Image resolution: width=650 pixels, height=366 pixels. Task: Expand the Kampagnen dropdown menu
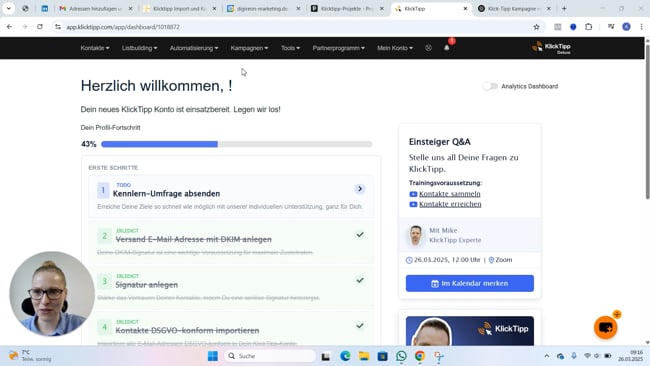tap(249, 48)
